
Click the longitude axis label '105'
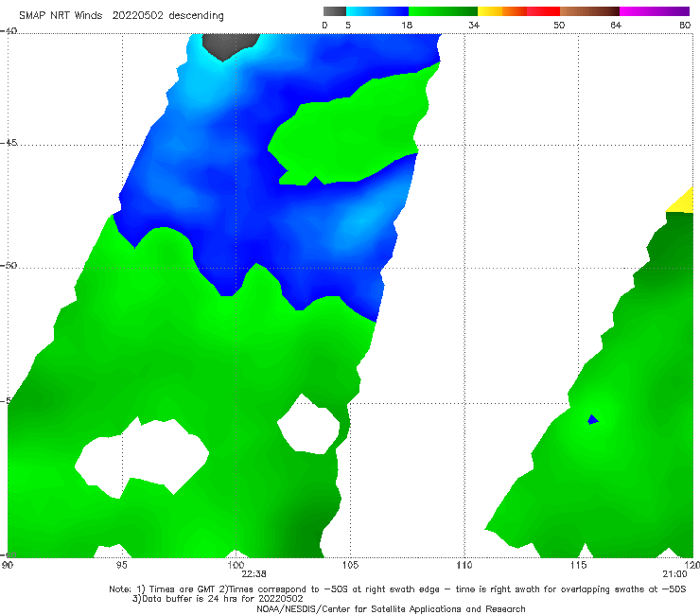(350, 565)
